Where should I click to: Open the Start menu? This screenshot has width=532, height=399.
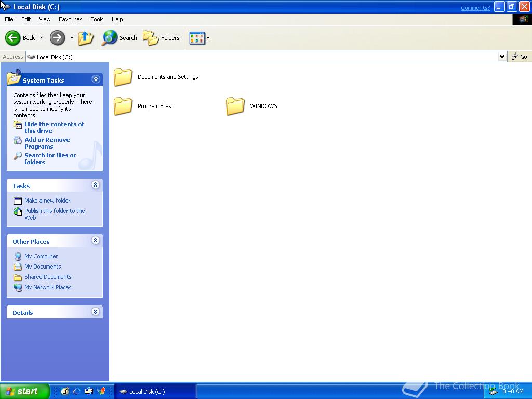pos(24,391)
